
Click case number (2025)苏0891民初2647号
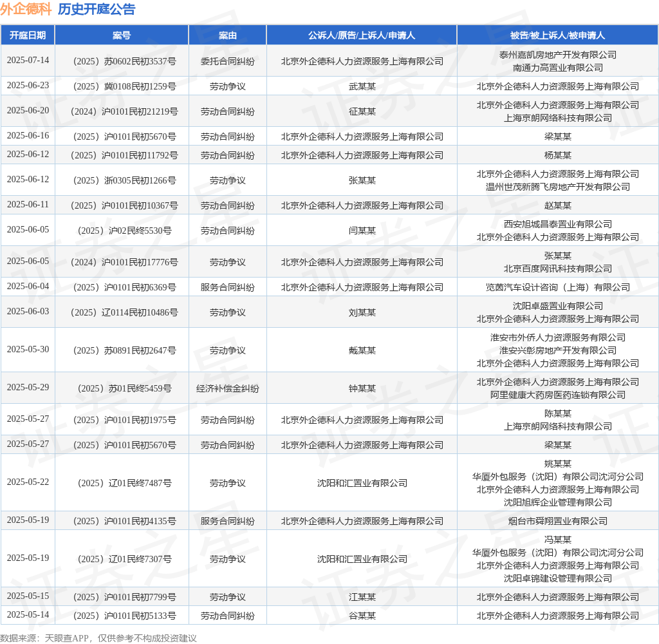(x=124, y=350)
